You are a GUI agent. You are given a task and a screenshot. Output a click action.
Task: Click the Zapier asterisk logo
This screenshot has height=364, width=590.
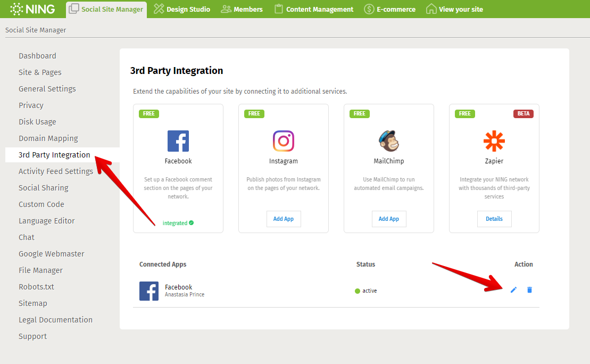click(x=494, y=141)
